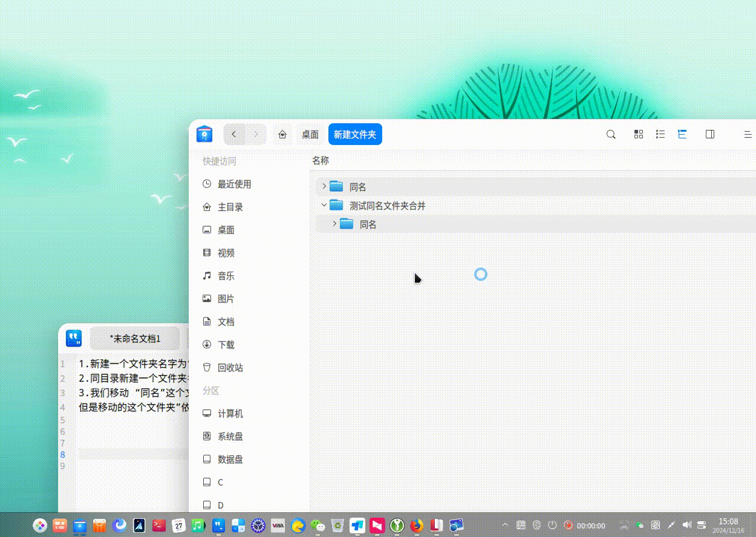756x537 pixels.
Task: Toggle the details side panel icon
Action: click(710, 134)
